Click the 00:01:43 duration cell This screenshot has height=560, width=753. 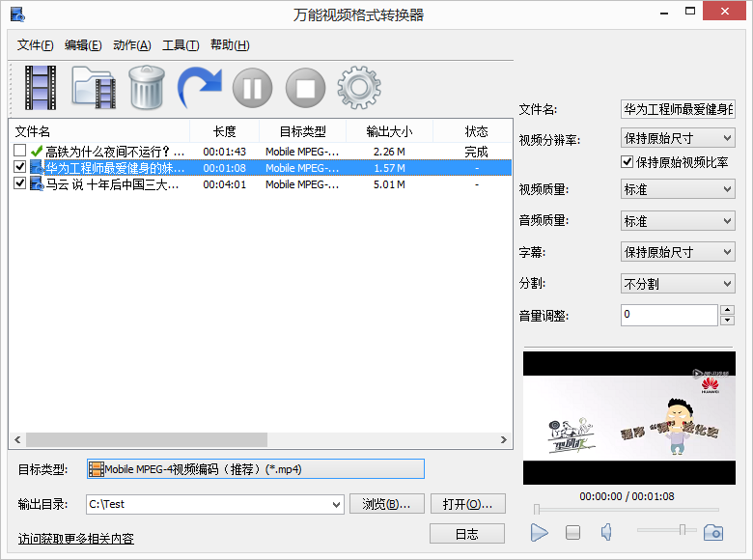click(224, 152)
